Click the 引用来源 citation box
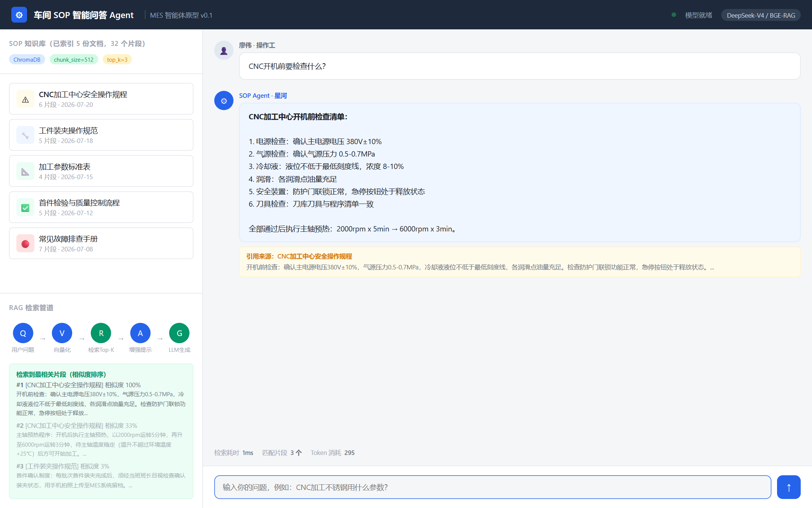The height and width of the screenshot is (508, 812). pos(520,262)
